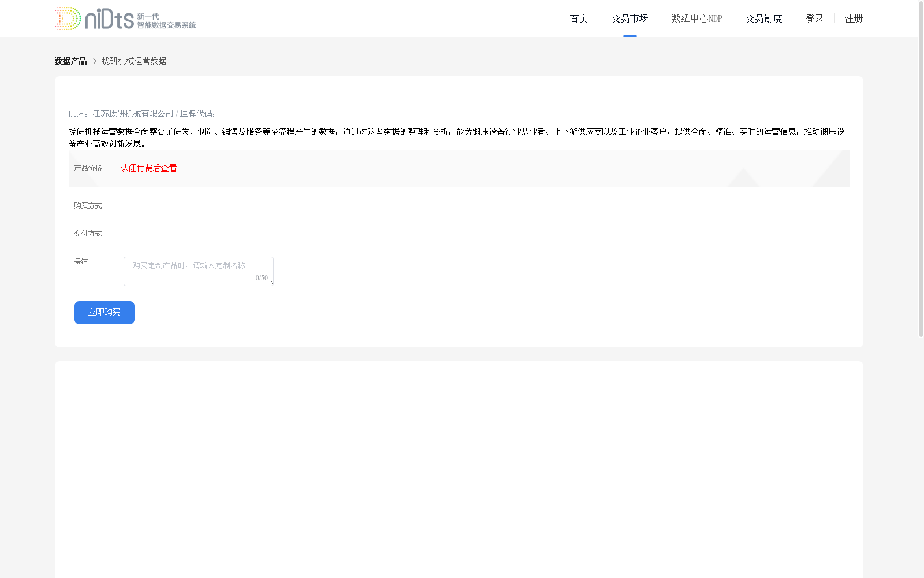Focus the 备注 remark textarea
The height and width of the screenshot is (578, 924).
[199, 271]
